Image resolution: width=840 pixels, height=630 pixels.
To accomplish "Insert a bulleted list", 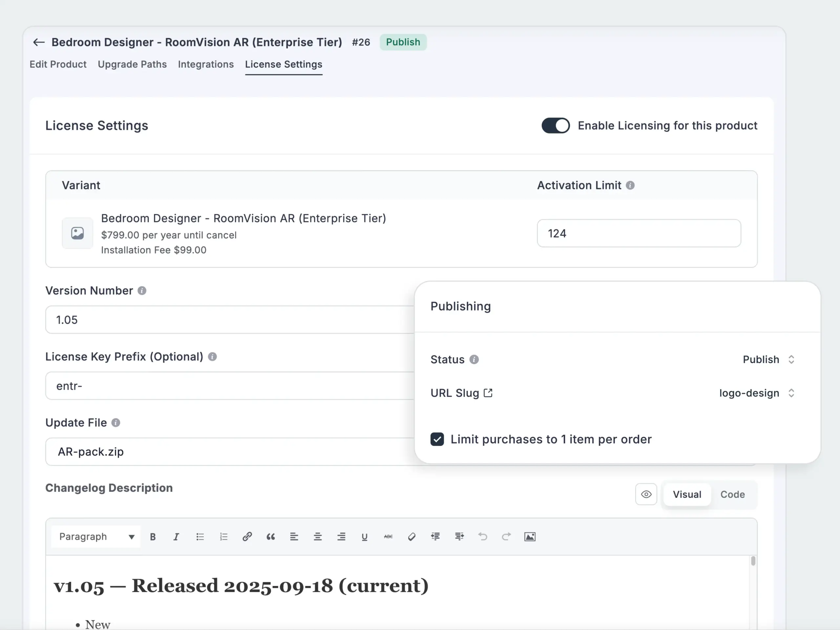I will coord(200,537).
